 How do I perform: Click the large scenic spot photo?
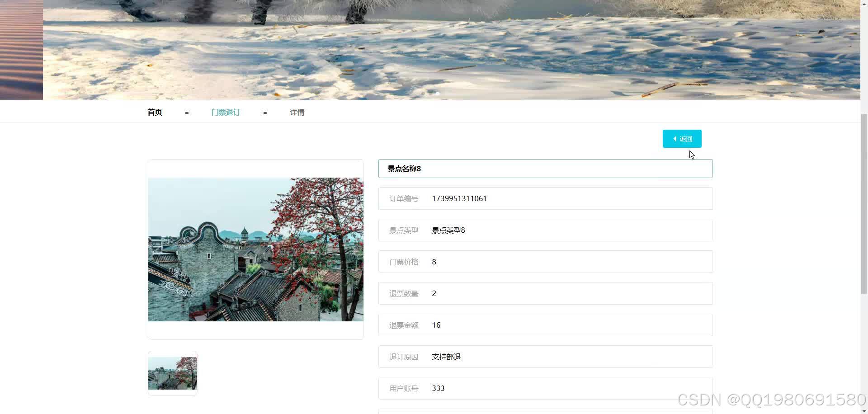click(256, 249)
